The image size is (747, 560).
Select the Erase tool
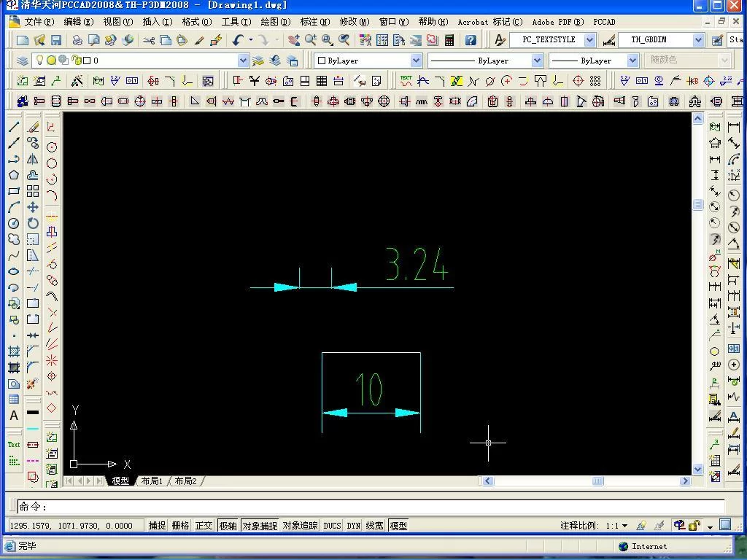(x=33, y=127)
